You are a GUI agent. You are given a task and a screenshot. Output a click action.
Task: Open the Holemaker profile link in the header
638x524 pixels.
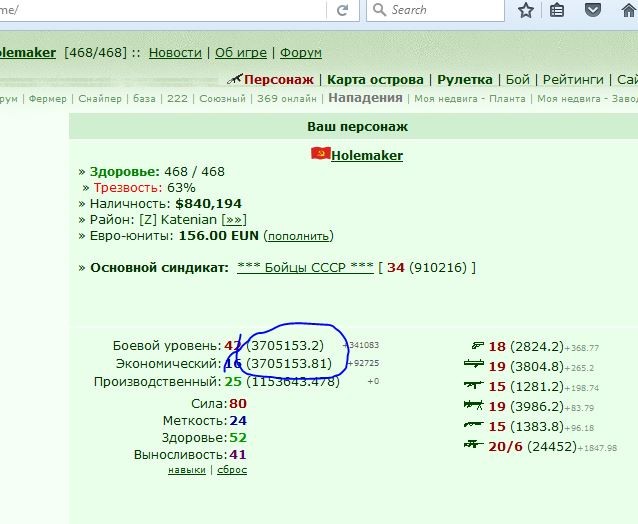pyautogui.click(x=28, y=53)
